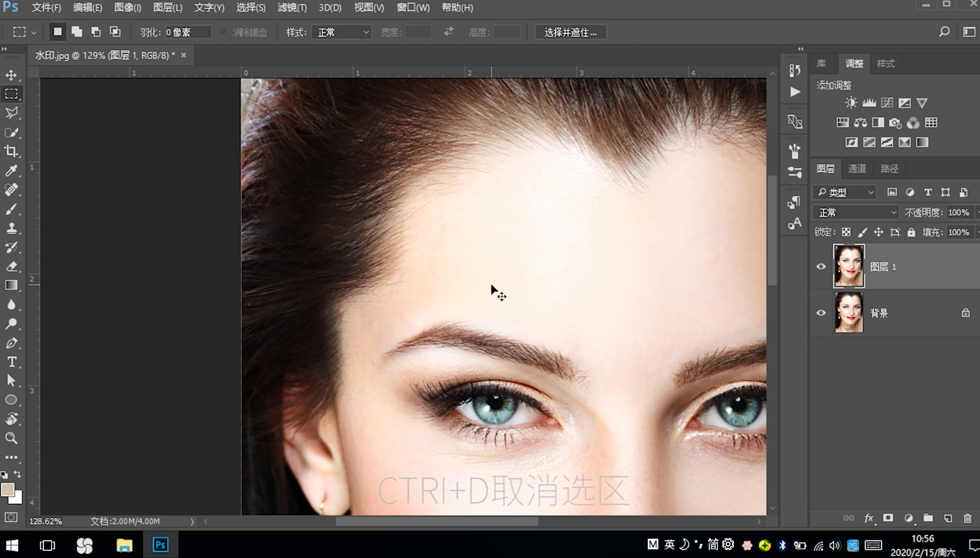Add a Color Balance adjustment

860,122
